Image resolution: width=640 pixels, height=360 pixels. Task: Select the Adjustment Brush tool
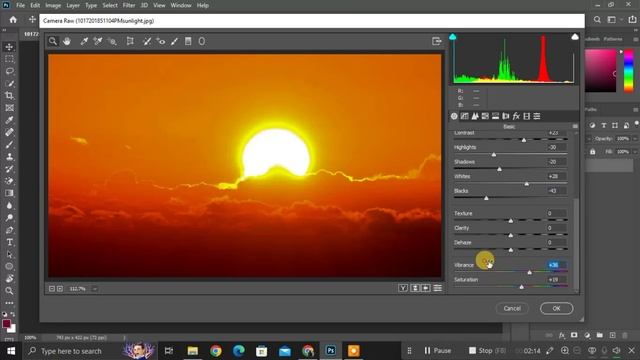(175, 41)
